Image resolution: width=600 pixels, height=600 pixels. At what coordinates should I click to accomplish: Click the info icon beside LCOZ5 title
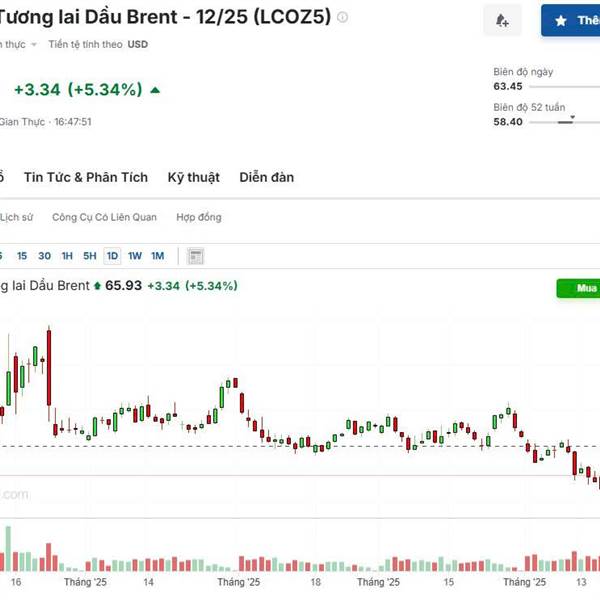343,18
